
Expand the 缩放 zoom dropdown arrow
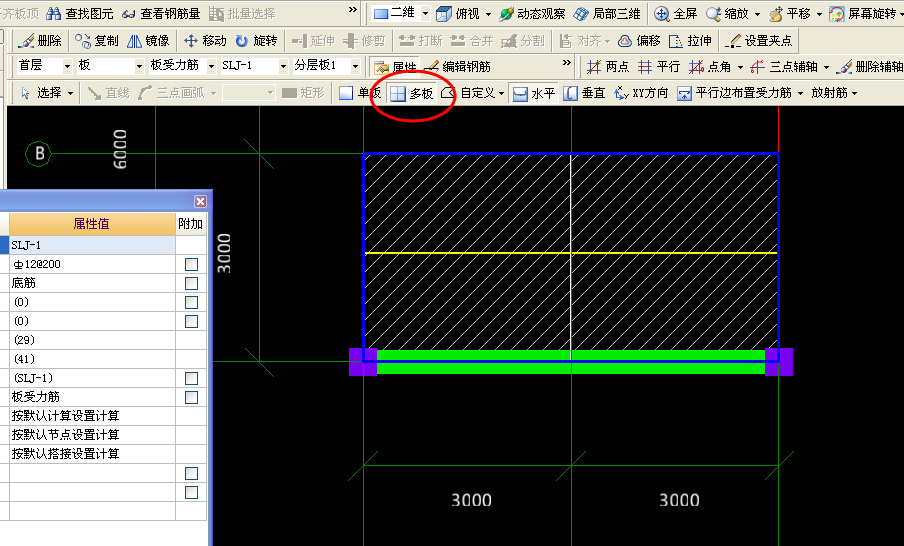pos(758,14)
